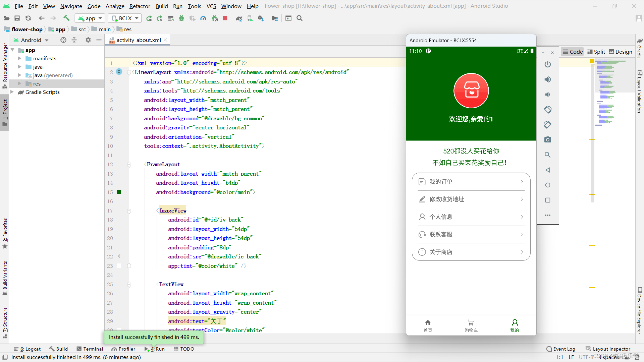644x362 pixels.
Task: Toggle the Project tool window
Action: (x=5, y=113)
